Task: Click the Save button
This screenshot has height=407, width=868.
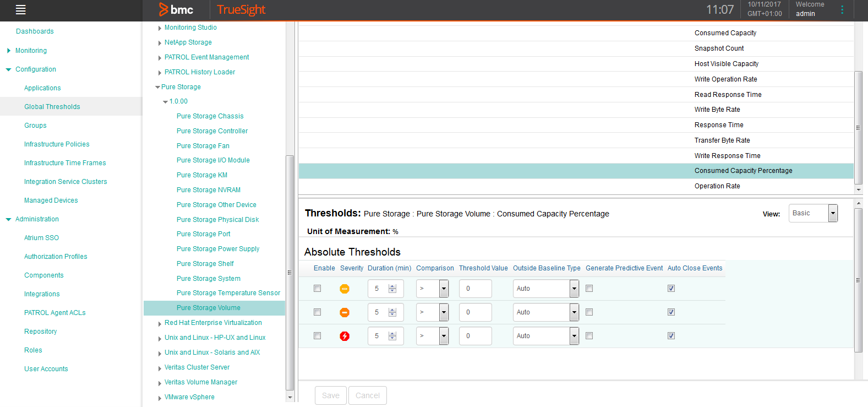Action: click(x=330, y=395)
